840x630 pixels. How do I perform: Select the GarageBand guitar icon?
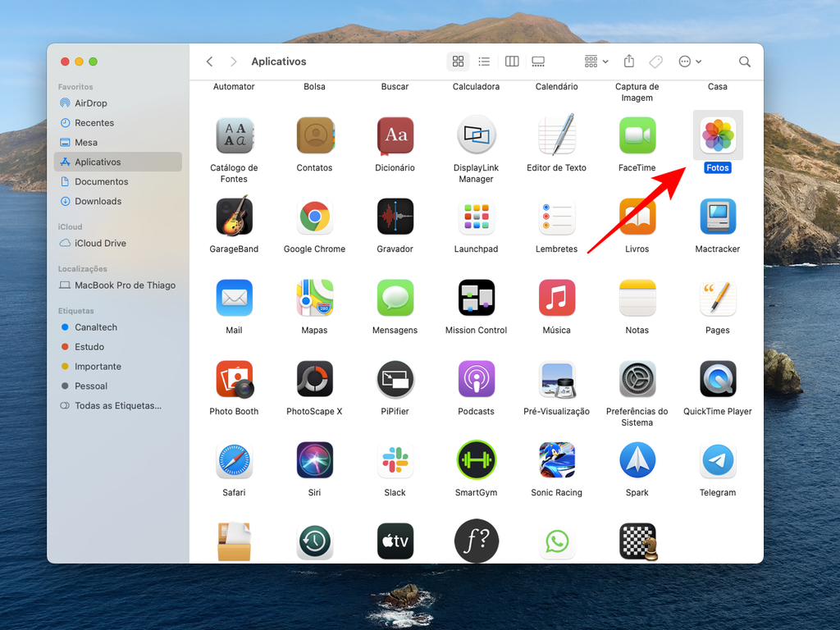(234, 216)
